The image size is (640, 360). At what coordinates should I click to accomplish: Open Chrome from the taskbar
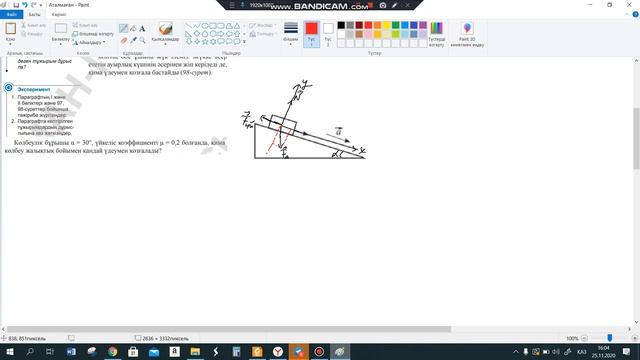[x=113, y=351]
